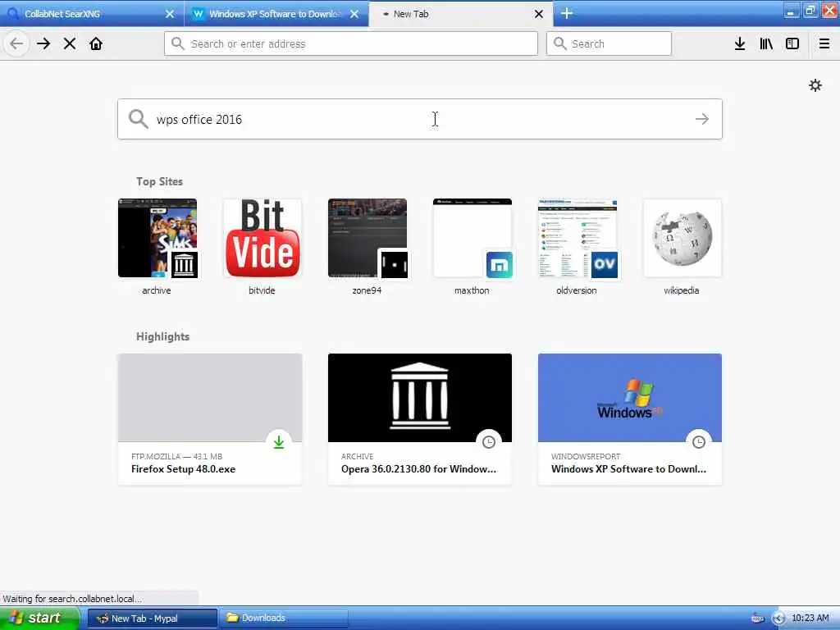Screen dimensions: 840x630
Task: Select the New Tab tab
Action: click(x=461, y=14)
